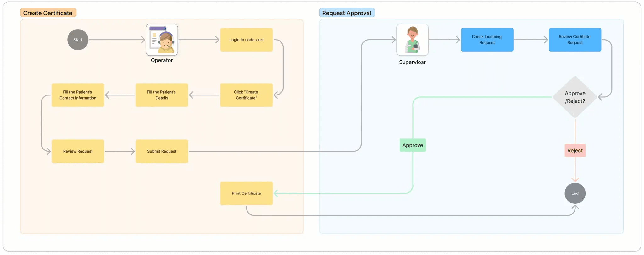Select the Submit Request step box
The height and width of the screenshot is (255, 644).
click(x=162, y=151)
